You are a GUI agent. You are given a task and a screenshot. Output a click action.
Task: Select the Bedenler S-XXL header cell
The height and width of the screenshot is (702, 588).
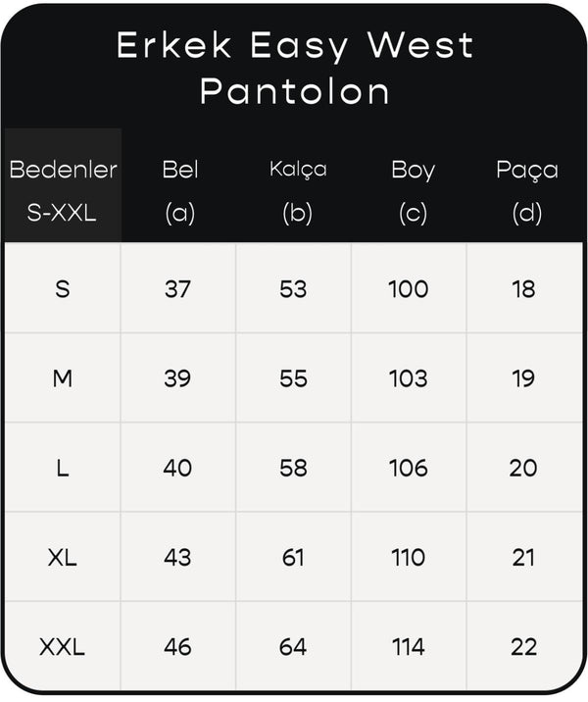click(x=63, y=185)
